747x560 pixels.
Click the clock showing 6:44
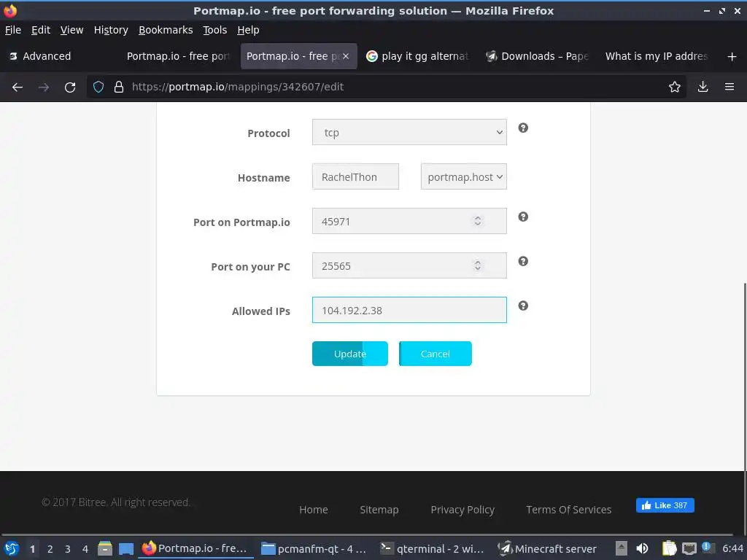732,548
